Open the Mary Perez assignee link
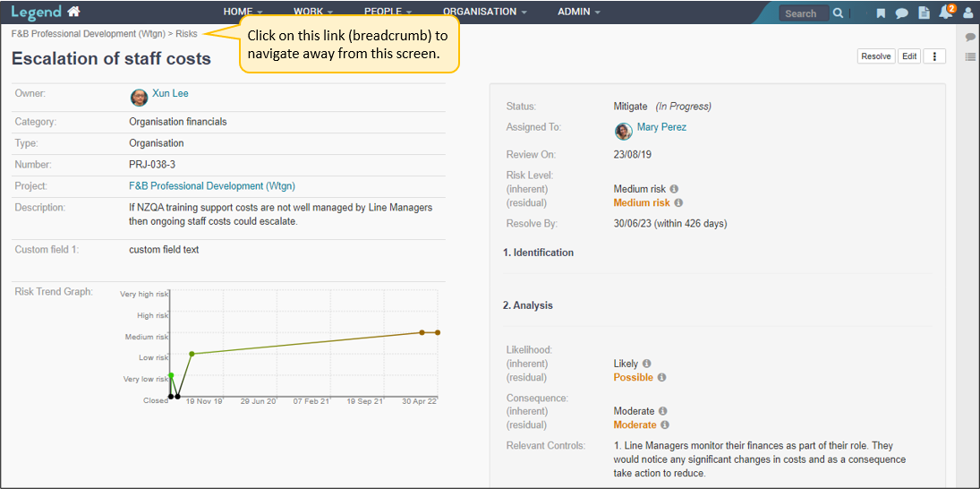Screen dimensions: 980x489 pyautogui.click(x=661, y=127)
